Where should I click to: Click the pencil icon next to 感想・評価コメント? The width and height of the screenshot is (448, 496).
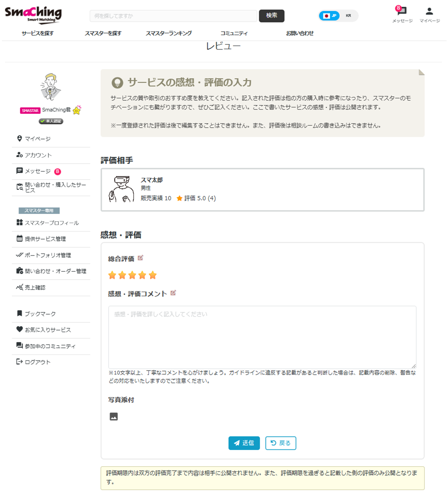point(173,293)
